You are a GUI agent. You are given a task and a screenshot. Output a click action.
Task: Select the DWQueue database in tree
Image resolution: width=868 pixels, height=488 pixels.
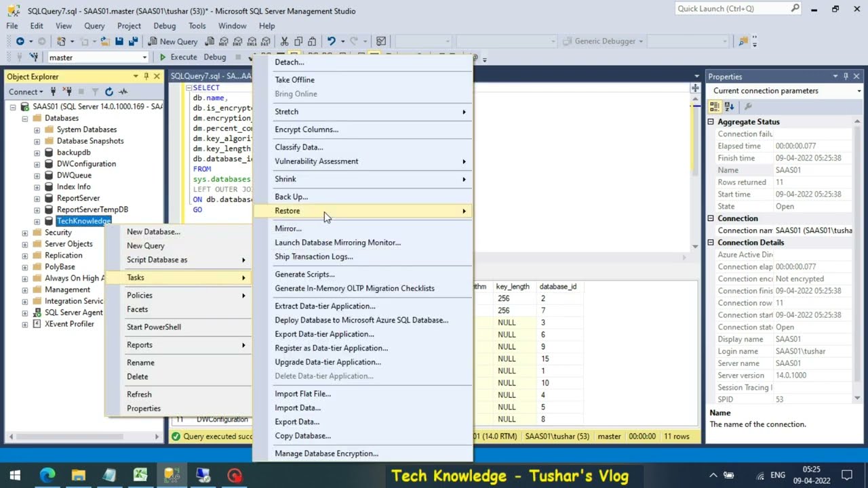point(74,176)
